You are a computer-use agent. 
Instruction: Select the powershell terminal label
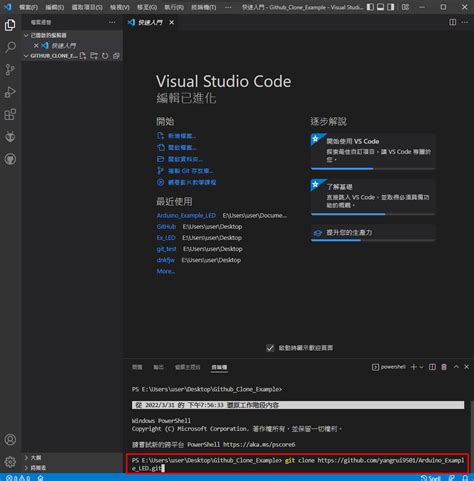coord(389,367)
